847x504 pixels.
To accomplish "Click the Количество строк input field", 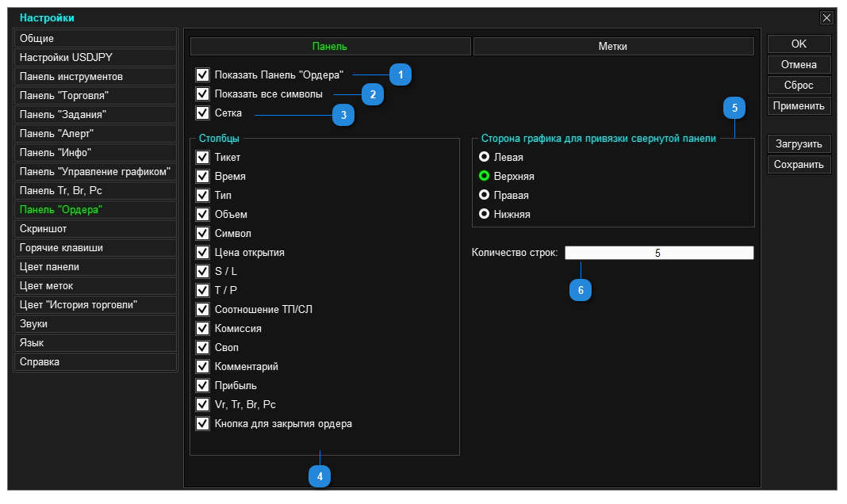I will pos(659,253).
